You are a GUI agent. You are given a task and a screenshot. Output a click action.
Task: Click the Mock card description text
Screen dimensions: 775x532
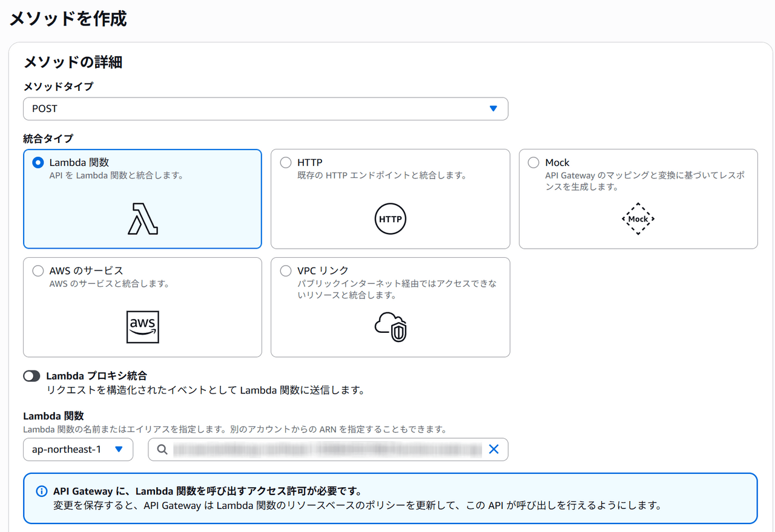pyautogui.click(x=645, y=181)
